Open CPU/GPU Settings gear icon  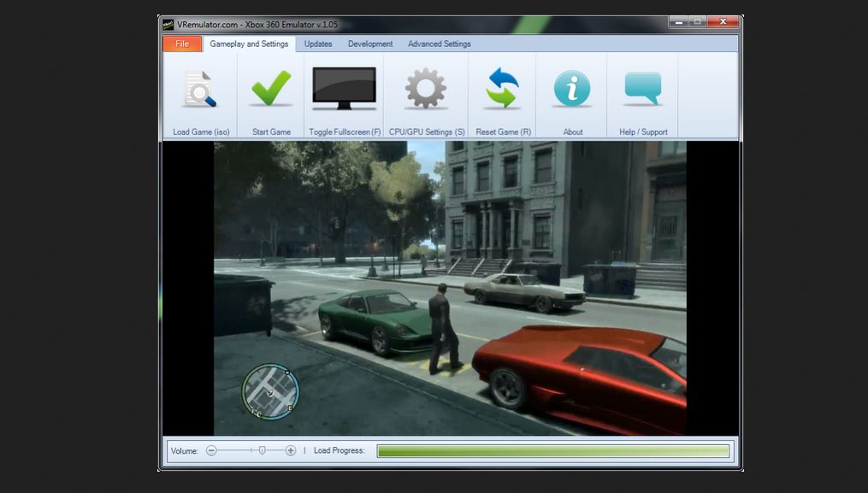(425, 88)
